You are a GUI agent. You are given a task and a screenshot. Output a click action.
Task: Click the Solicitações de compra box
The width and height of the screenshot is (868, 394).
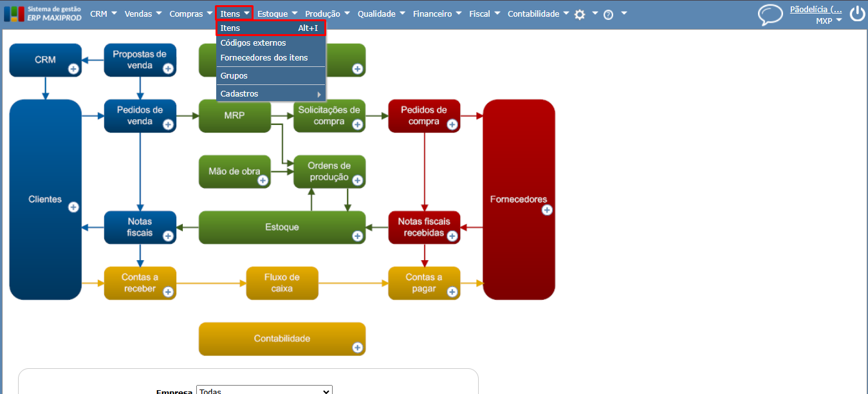pos(329,116)
